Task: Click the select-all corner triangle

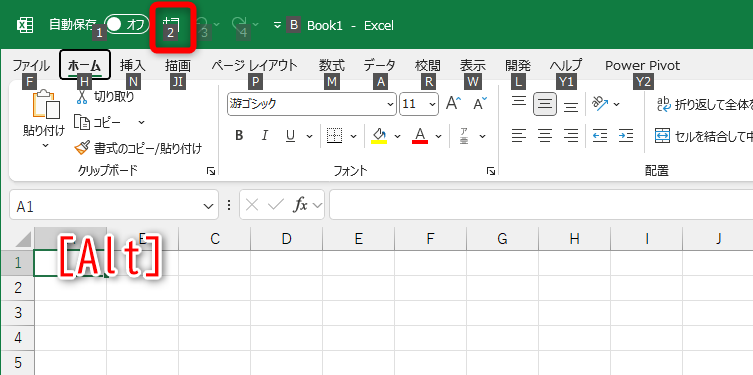Action: coord(23,239)
